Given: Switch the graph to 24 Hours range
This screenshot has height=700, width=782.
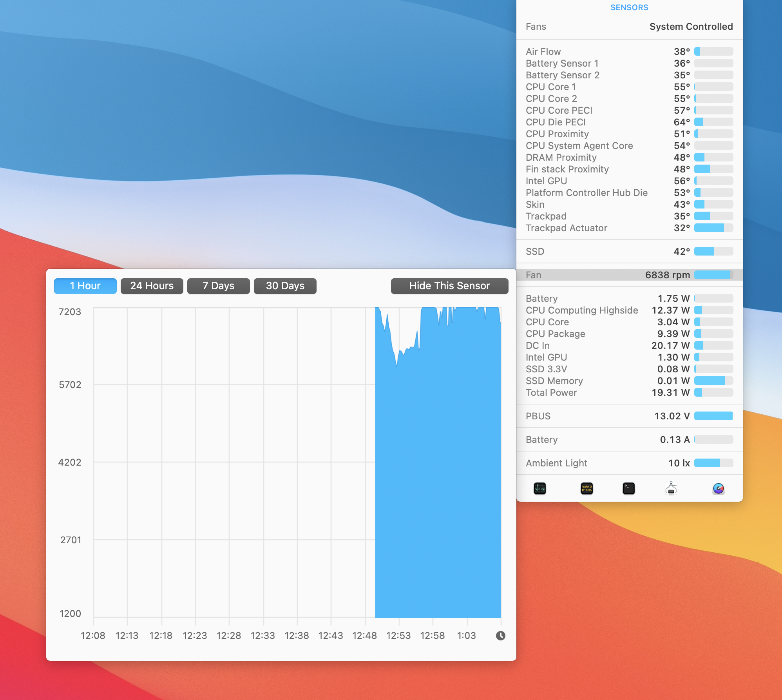Looking at the screenshot, I should (x=152, y=286).
